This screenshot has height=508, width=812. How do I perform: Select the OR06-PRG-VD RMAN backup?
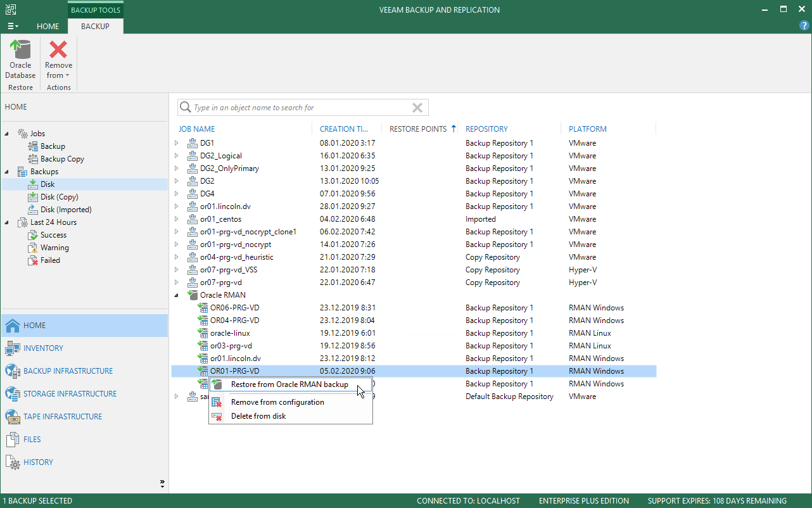click(x=414, y=308)
